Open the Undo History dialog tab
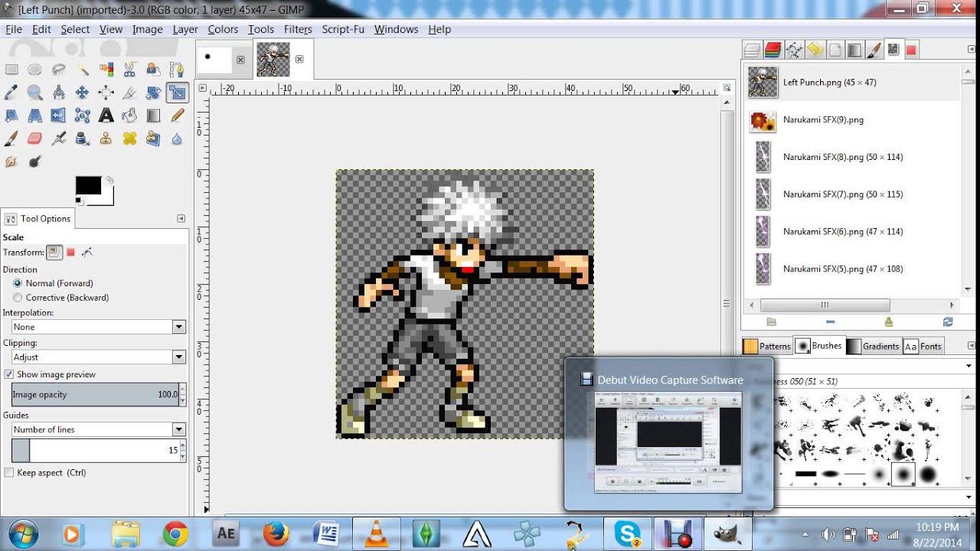This screenshot has width=980, height=551. [814, 50]
